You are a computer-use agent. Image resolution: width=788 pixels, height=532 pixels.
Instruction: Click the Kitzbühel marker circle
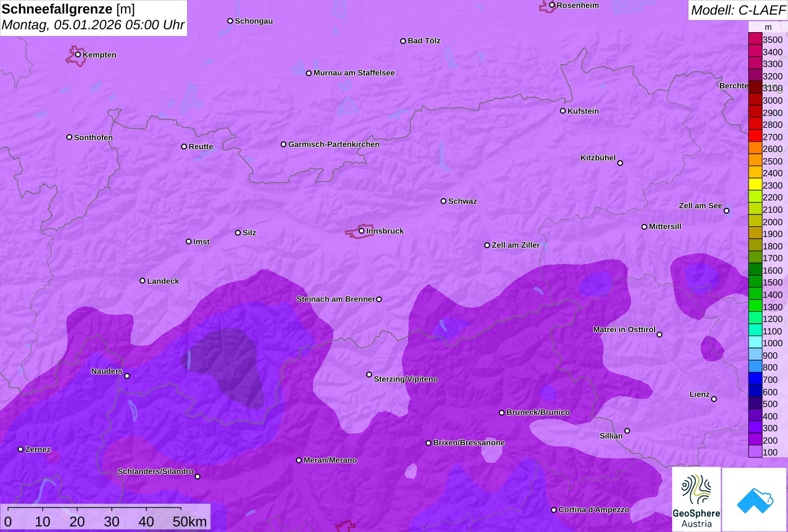(620, 163)
